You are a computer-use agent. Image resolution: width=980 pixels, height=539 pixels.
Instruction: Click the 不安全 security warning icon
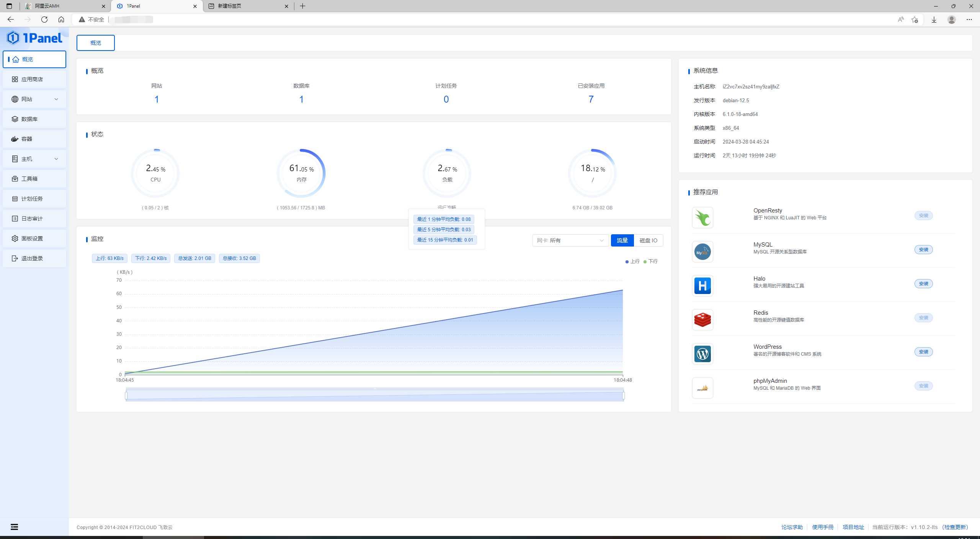82,20
